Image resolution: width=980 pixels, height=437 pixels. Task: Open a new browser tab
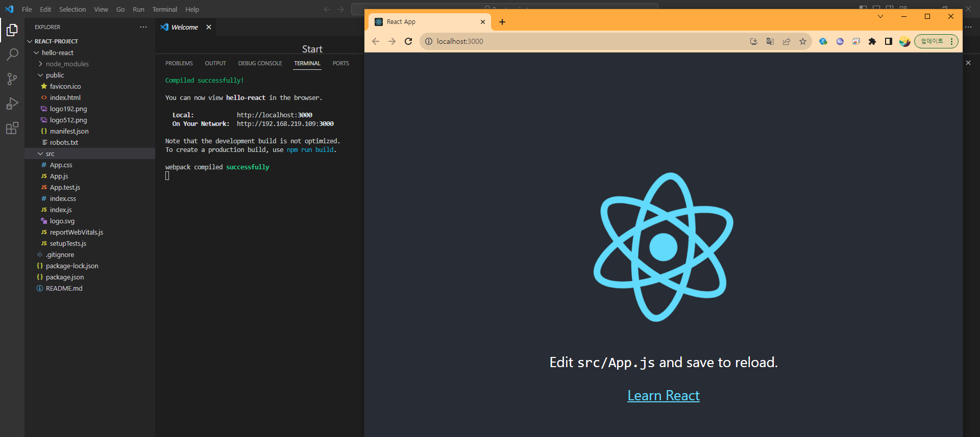(x=502, y=22)
